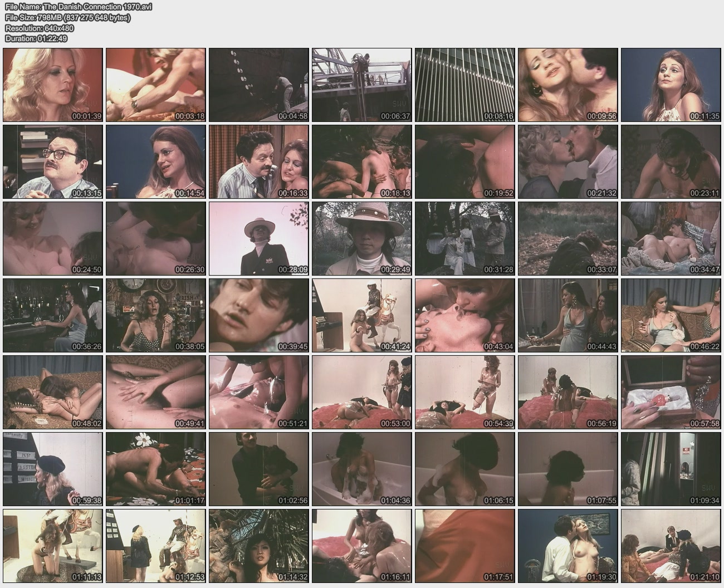724x588 pixels.
Task: Open the thumbnail timestamped 00:38:05
Action: click(155, 316)
